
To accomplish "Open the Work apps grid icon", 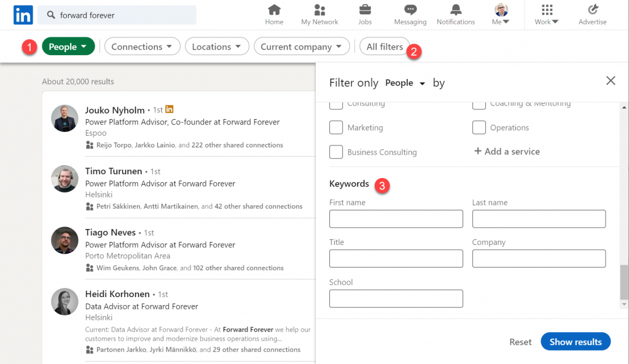I will [x=547, y=10].
